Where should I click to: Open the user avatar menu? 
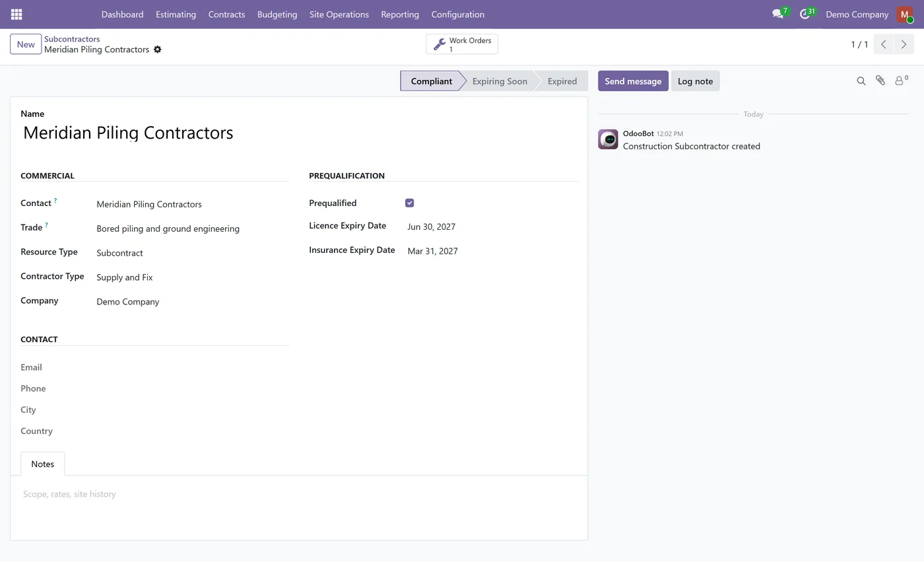tap(905, 14)
